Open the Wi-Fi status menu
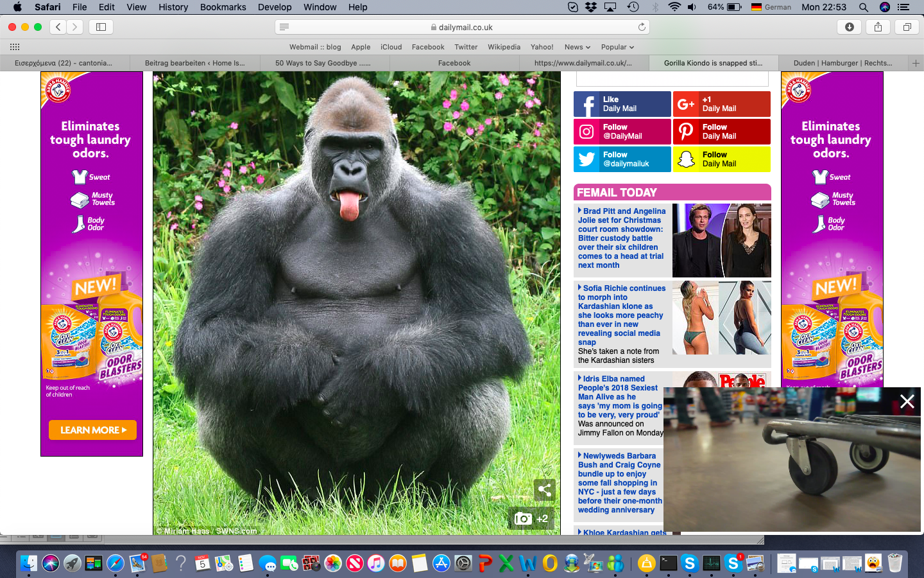 point(674,7)
